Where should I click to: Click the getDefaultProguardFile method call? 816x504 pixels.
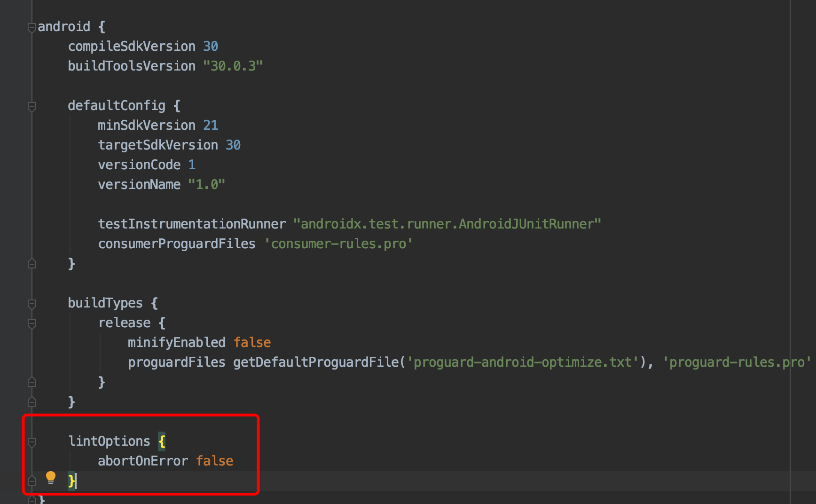pos(316,362)
